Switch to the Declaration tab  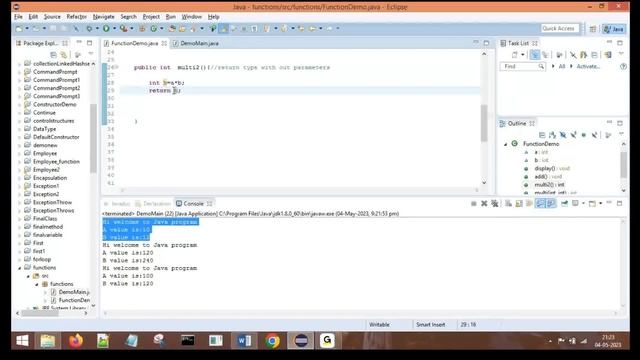[x=153, y=204]
